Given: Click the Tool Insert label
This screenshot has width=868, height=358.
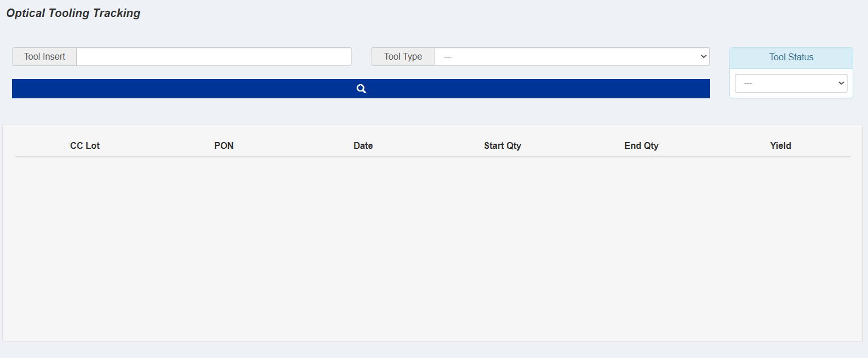Looking at the screenshot, I should [44, 57].
